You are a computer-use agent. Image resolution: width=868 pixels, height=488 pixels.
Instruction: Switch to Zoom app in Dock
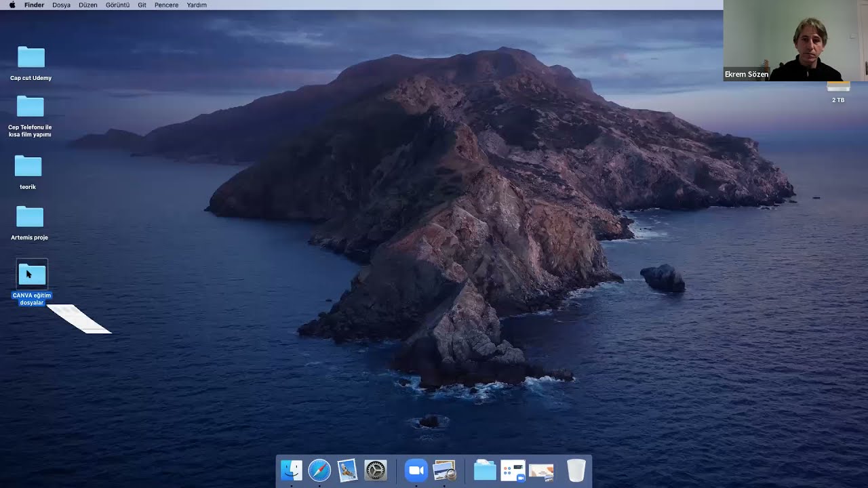pyautogui.click(x=416, y=470)
